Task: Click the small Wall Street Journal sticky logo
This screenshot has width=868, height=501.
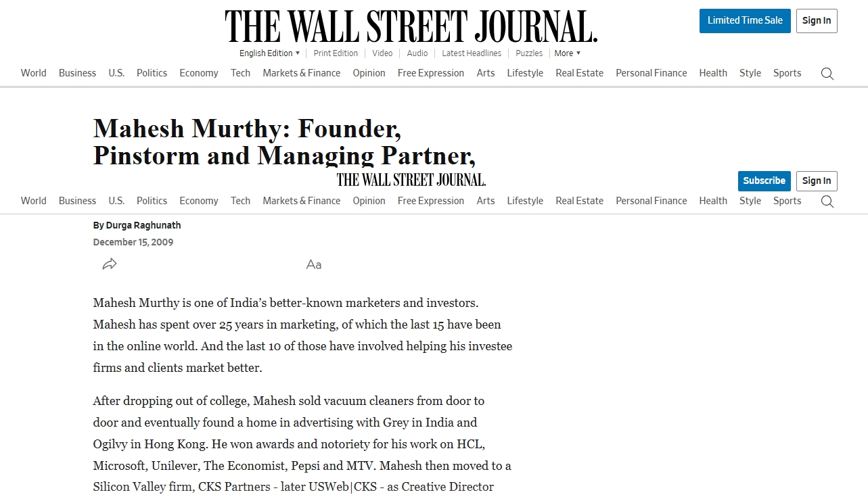Action: click(411, 180)
